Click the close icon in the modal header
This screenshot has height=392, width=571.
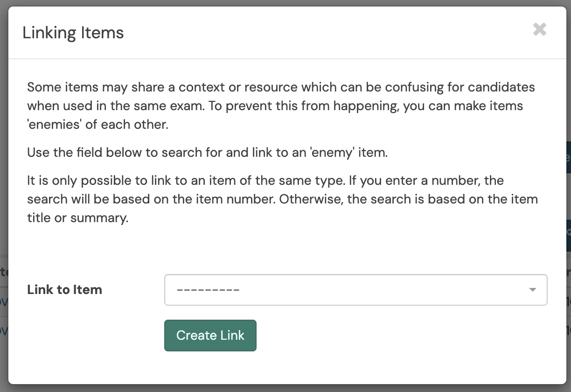tap(540, 29)
